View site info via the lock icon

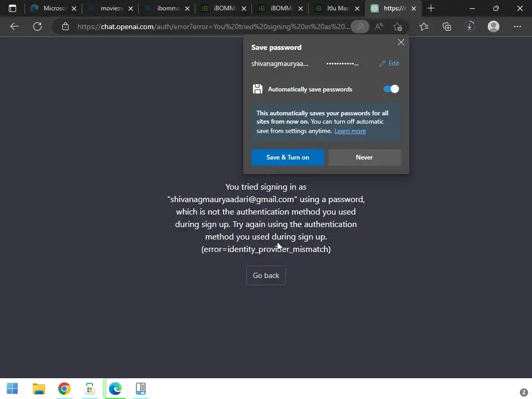click(65, 26)
